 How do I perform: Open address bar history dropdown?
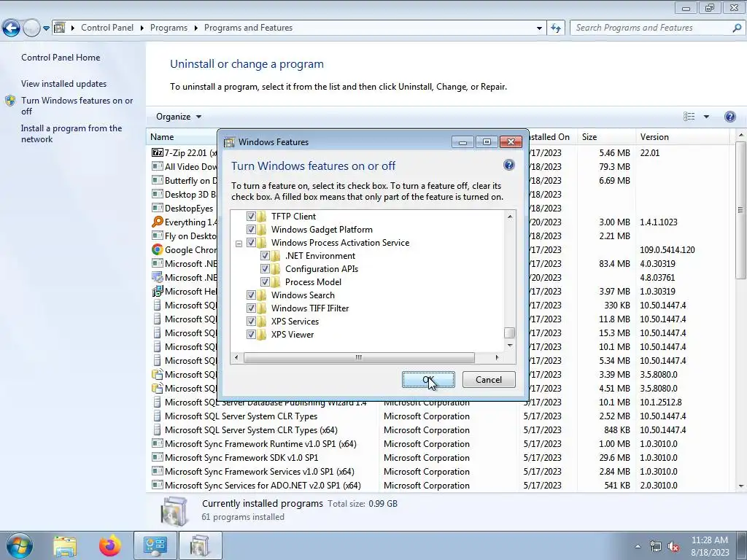click(x=539, y=28)
